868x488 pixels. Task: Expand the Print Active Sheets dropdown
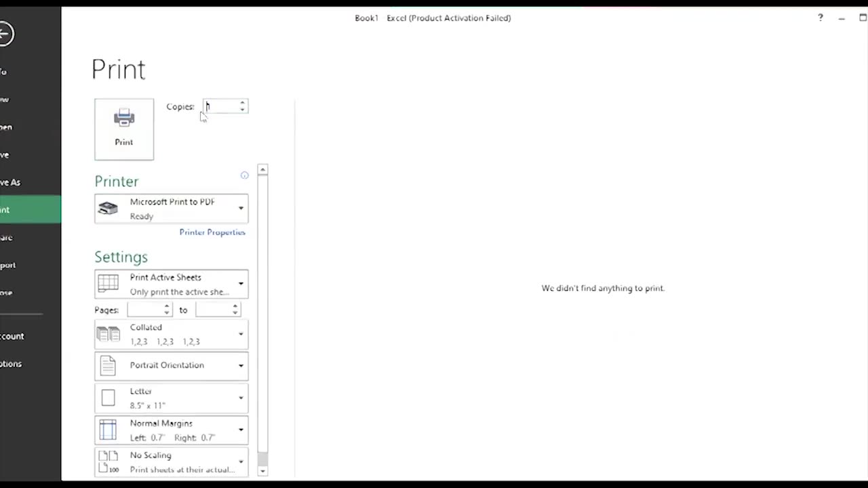pyautogui.click(x=172, y=284)
